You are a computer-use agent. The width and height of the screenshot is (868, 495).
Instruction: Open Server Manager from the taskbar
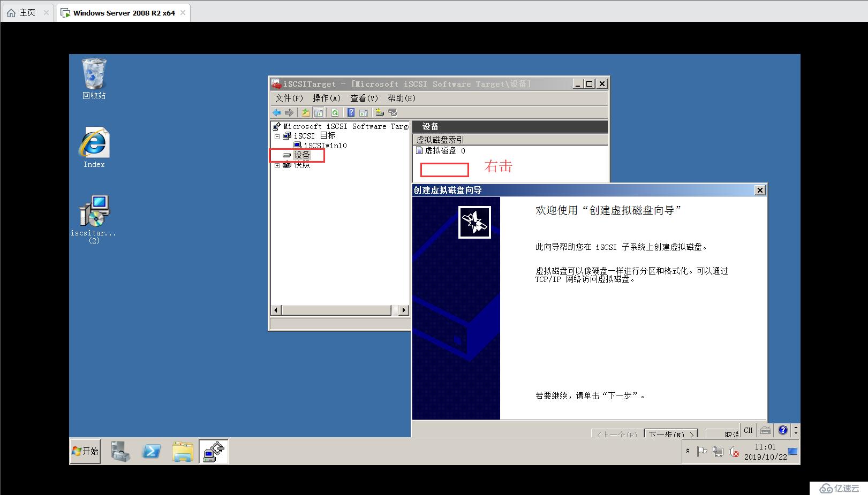pyautogui.click(x=120, y=452)
